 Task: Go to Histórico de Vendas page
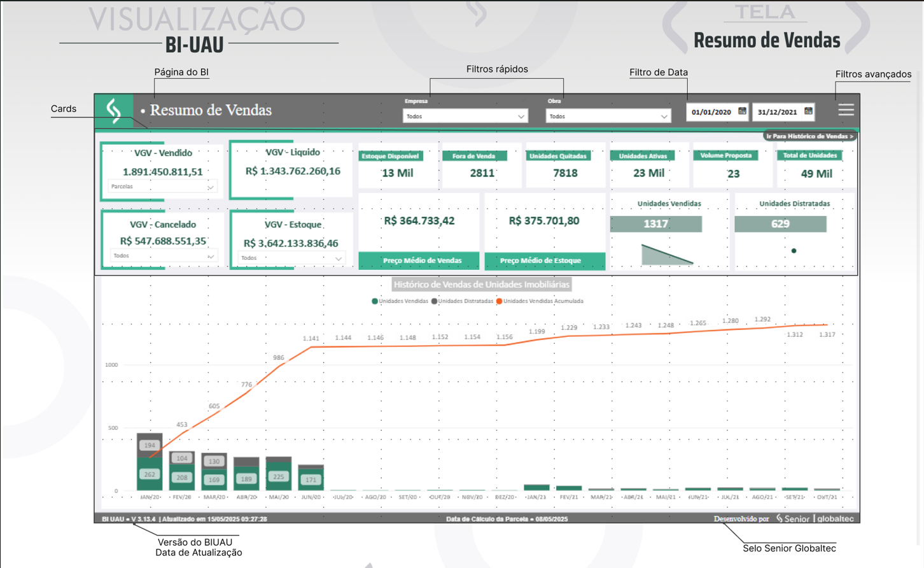(809, 136)
